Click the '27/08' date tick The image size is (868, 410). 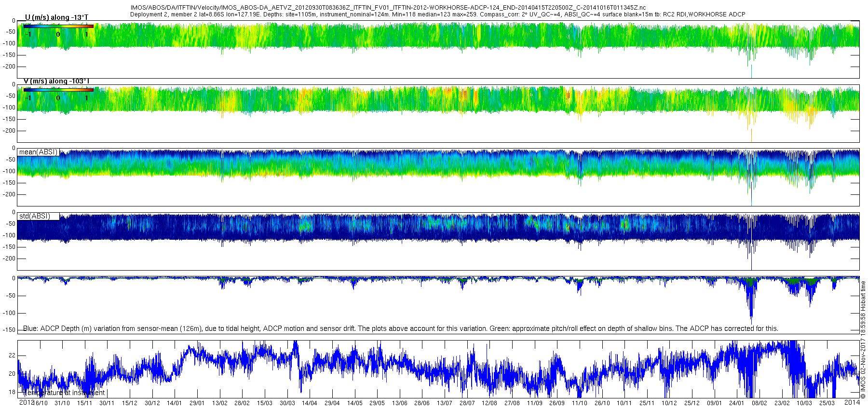point(512,403)
